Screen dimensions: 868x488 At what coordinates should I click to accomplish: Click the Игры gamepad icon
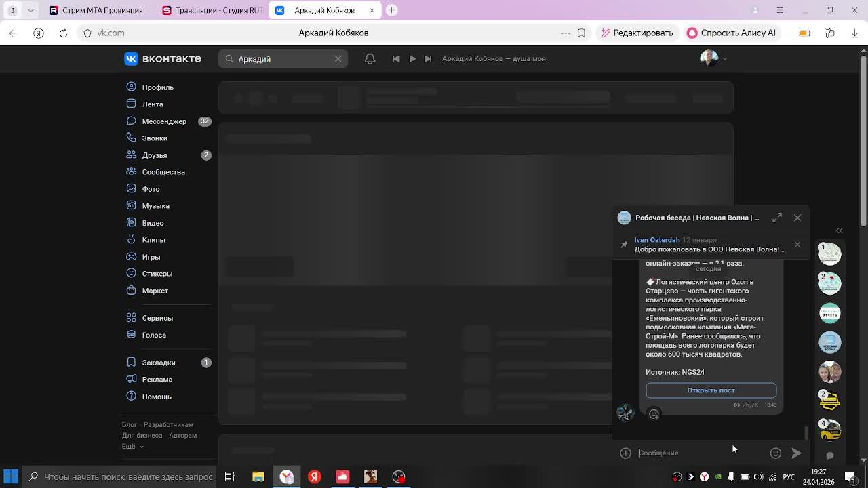131,257
